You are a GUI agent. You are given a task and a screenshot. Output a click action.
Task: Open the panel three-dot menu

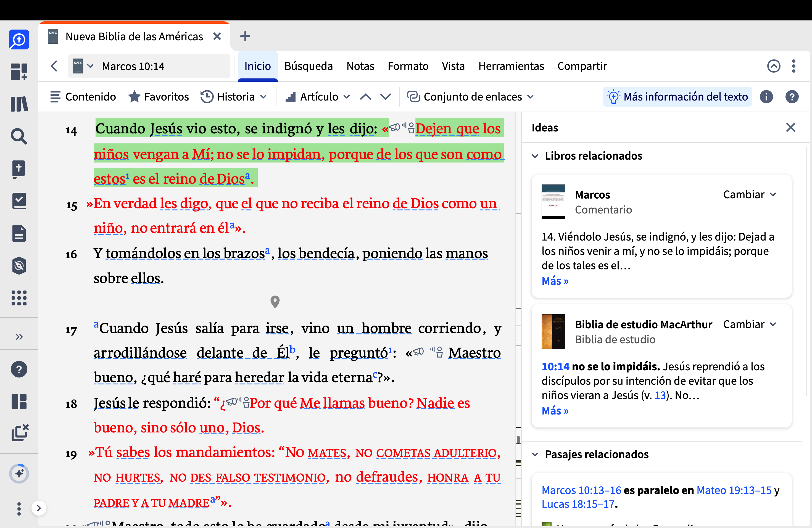(x=793, y=66)
